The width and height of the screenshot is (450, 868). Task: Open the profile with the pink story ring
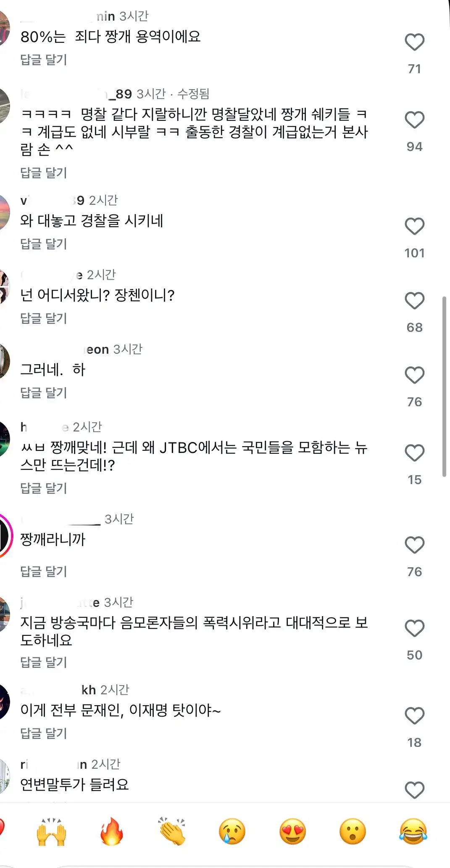4,536
